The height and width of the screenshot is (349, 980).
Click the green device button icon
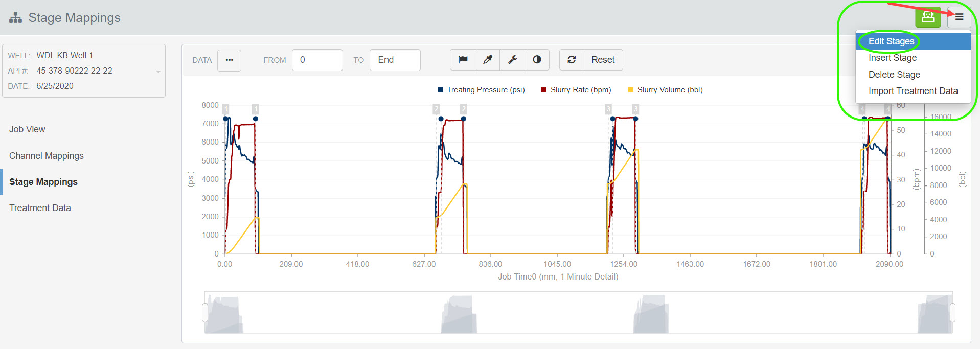point(928,17)
